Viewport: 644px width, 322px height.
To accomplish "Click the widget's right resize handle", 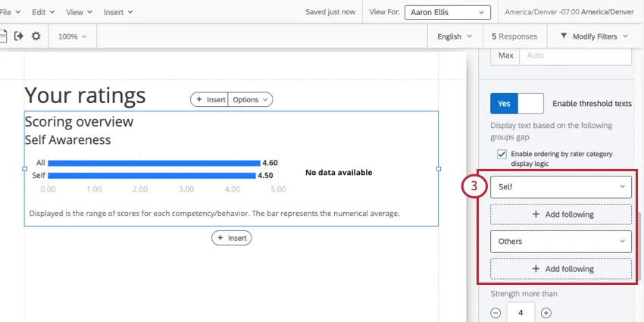I will pyautogui.click(x=438, y=169).
